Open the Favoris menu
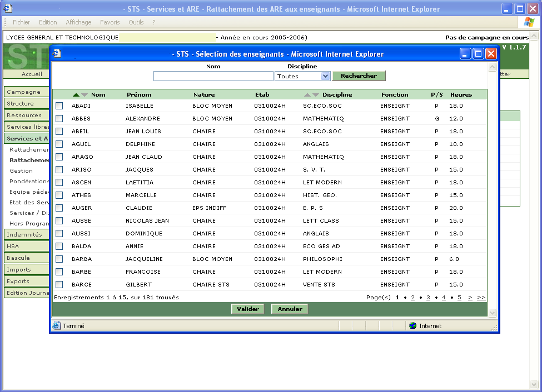This screenshot has height=392, width=542. 110,22
